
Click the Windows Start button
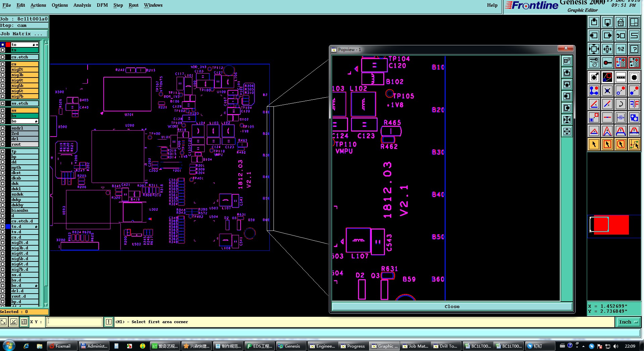pyautogui.click(x=8, y=345)
